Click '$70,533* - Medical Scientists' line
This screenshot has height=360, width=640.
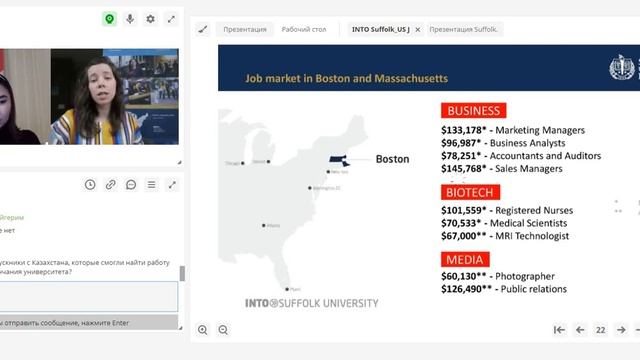point(504,223)
